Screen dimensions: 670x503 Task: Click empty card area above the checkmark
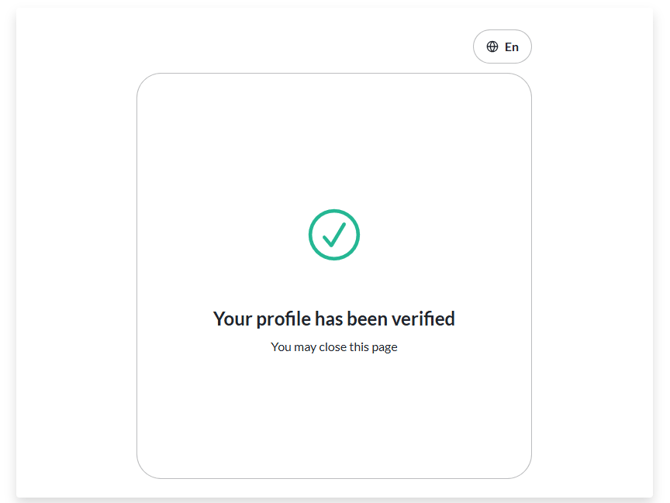(334, 140)
